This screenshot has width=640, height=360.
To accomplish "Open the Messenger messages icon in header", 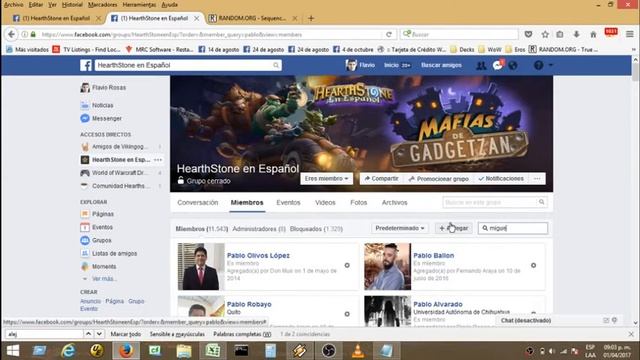I will pyautogui.click(x=498, y=65).
